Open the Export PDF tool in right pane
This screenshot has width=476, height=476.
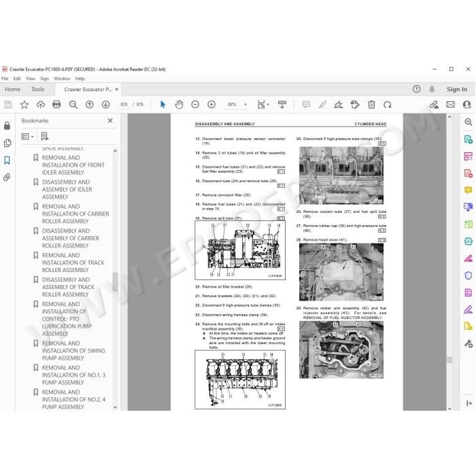[469, 139]
